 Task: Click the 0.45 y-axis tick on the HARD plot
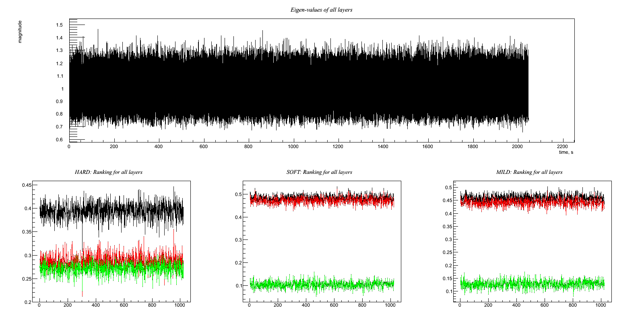[x=27, y=185]
